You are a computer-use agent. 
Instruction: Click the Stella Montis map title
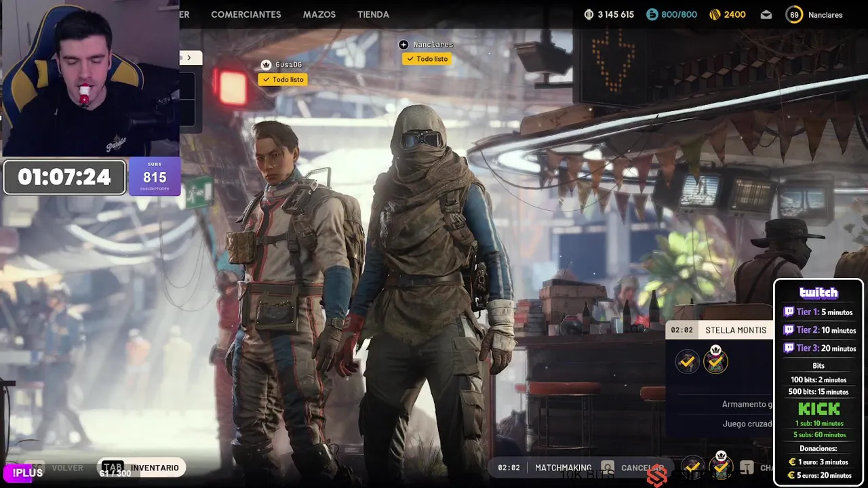[736, 330]
